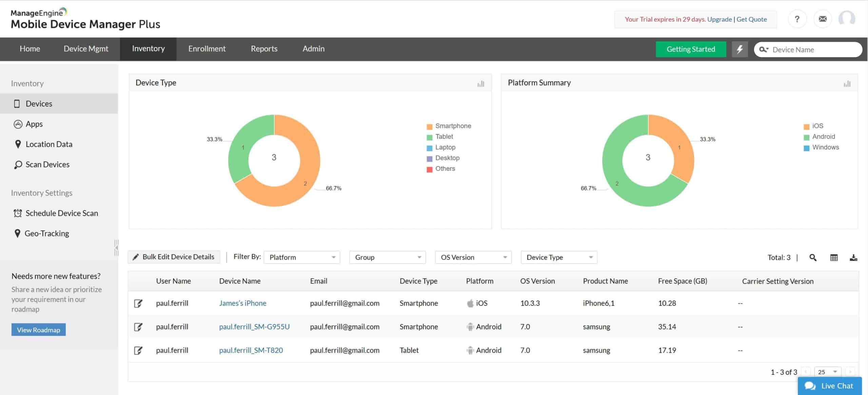The height and width of the screenshot is (395, 868).
Task: Open Devices in Inventory sidebar
Action: pos(59,104)
